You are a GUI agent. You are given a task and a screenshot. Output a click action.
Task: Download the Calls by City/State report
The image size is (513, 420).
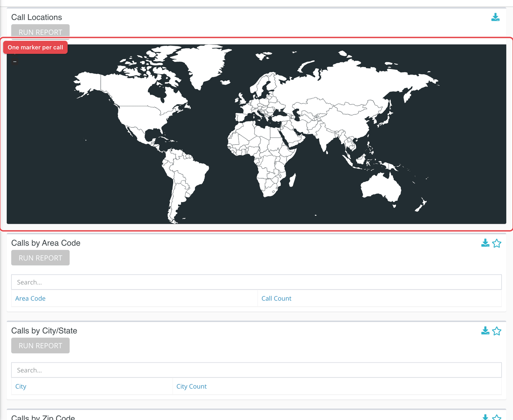pos(485,331)
